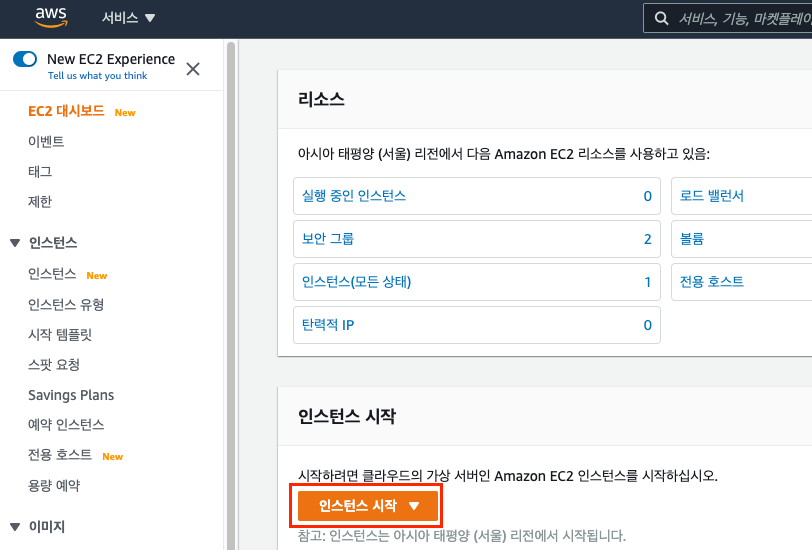
Task: Open the 로드 밸런서 resource card
Action: 742,196
